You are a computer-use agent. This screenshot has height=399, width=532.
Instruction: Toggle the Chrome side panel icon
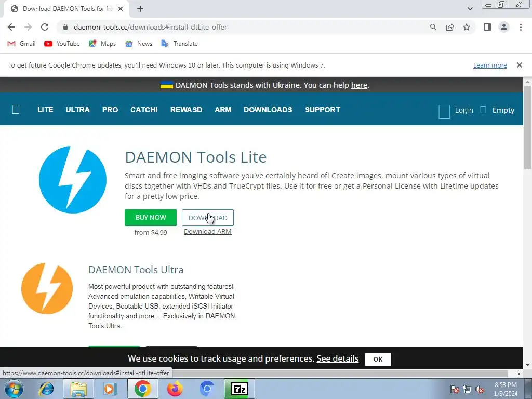click(x=487, y=27)
